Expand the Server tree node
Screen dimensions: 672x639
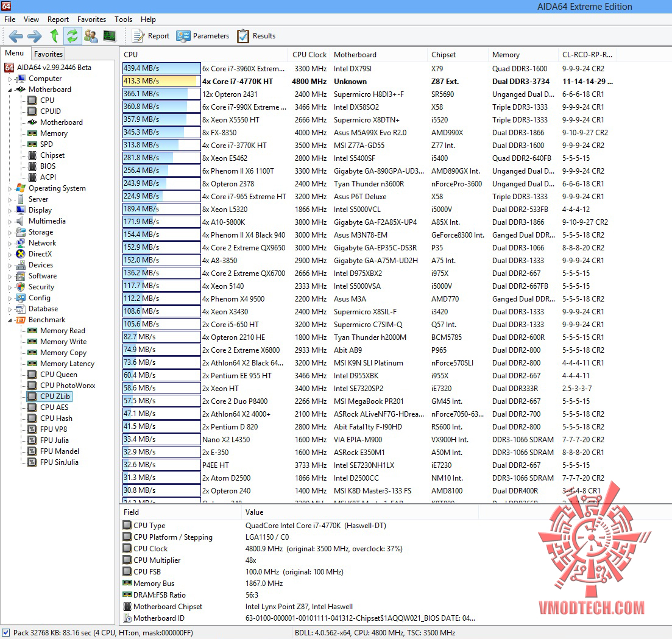pos(10,199)
